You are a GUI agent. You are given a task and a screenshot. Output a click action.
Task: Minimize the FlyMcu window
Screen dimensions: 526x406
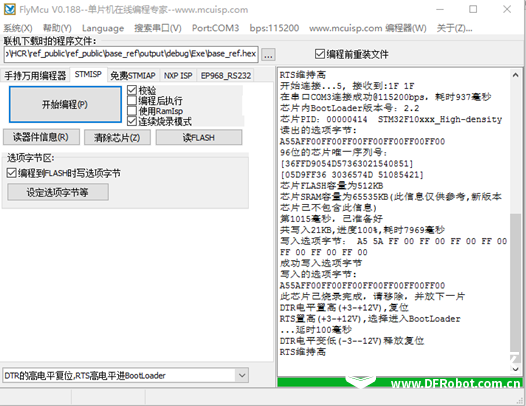coord(440,9)
